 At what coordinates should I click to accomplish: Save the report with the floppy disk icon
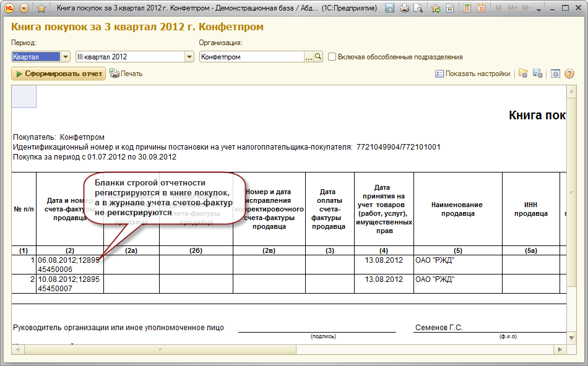389,8
